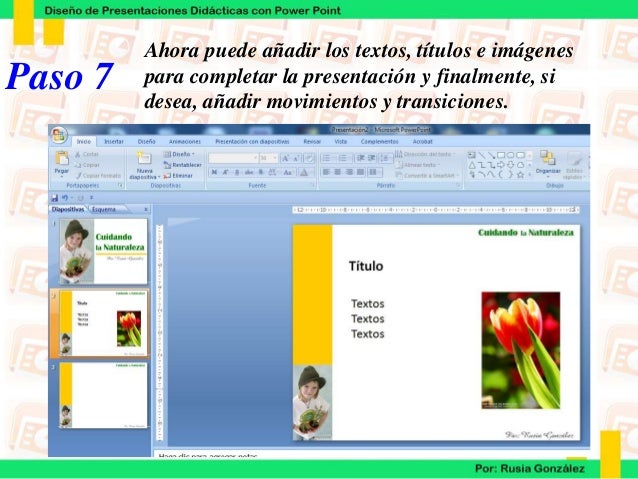Screen dimensions: 638x479
Task: Center text in Párrafo group
Action: (337, 173)
